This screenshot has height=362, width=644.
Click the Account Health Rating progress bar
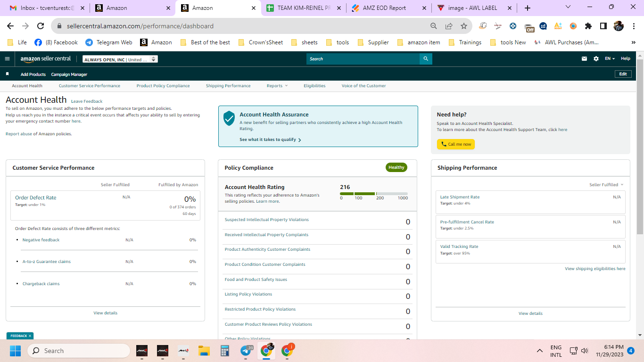[x=374, y=194]
